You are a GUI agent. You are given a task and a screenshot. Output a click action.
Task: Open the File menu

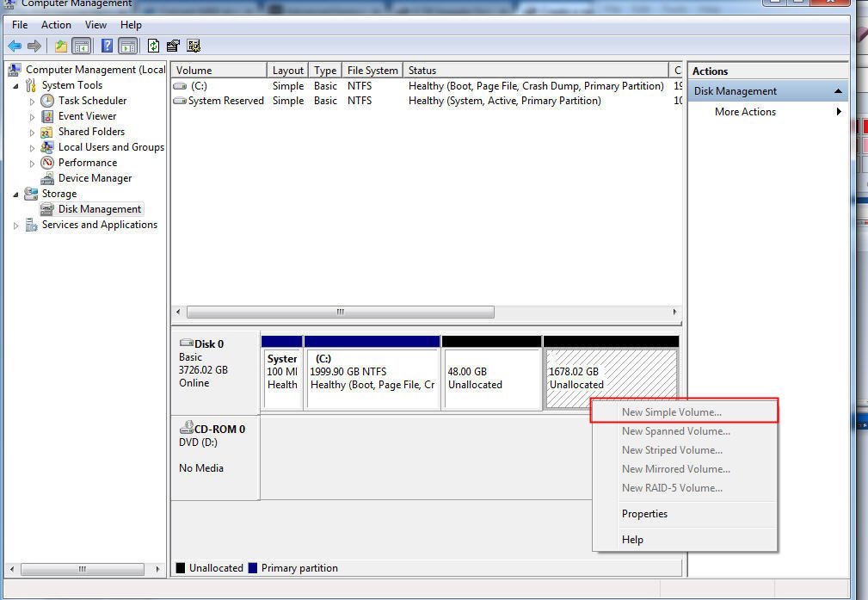coord(20,25)
